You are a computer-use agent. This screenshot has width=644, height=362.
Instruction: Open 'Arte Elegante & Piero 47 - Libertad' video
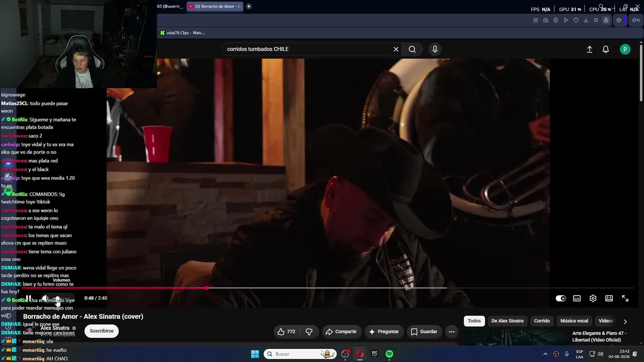(599, 336)
